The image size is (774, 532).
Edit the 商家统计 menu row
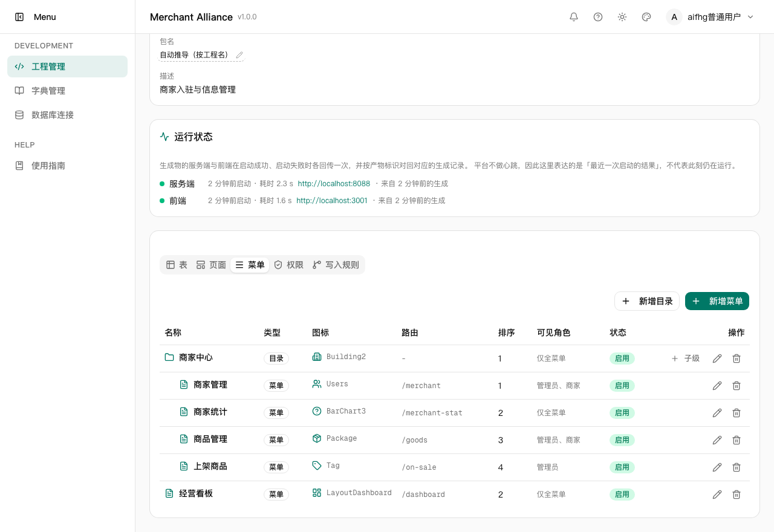pos(717,413)
